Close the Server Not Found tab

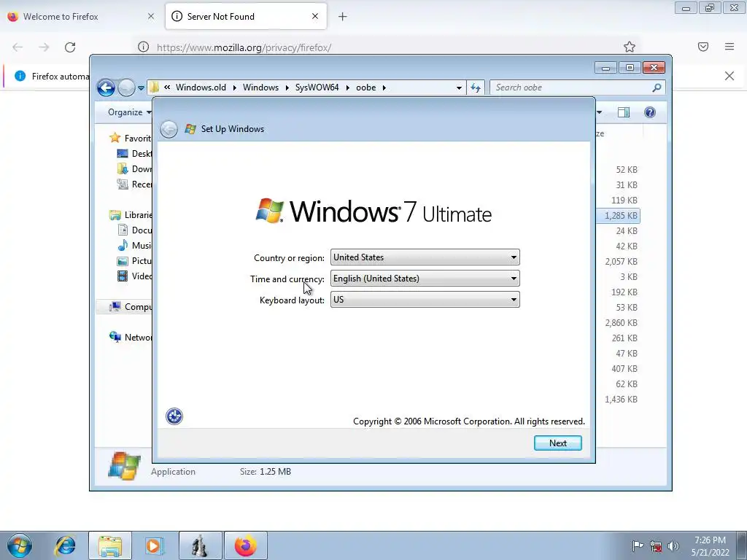(315, 16)
